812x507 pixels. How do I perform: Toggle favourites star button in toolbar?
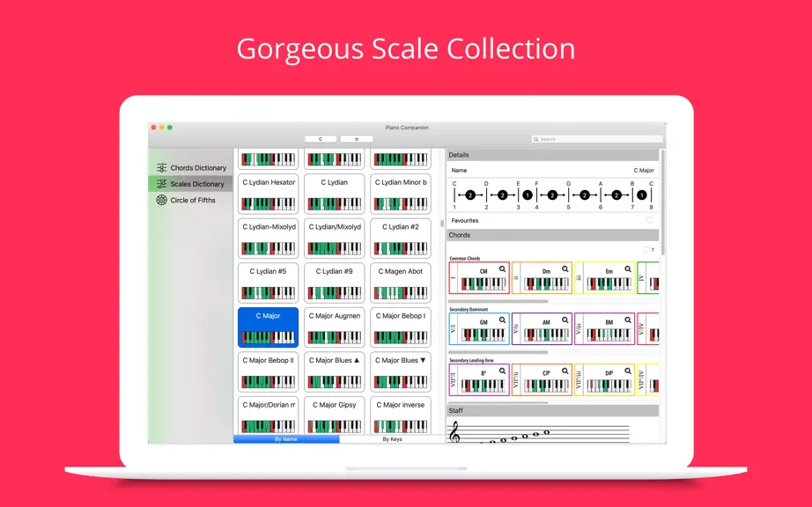pos(357,139)
